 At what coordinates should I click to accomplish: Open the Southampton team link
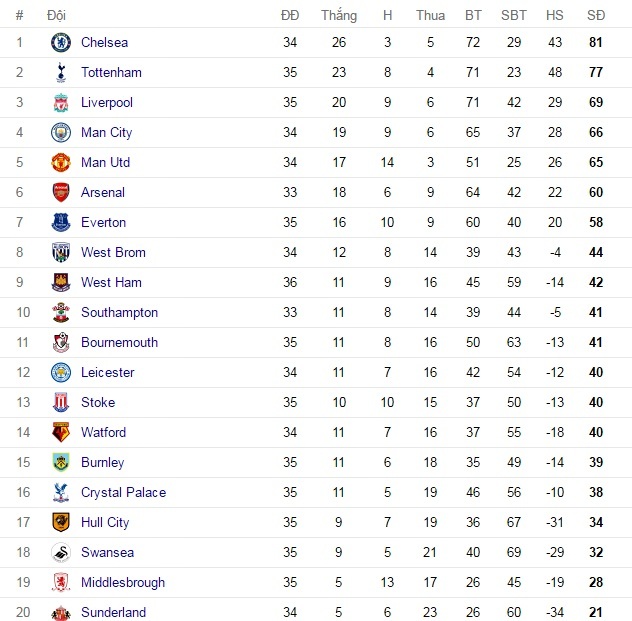(x=119, y=313)
